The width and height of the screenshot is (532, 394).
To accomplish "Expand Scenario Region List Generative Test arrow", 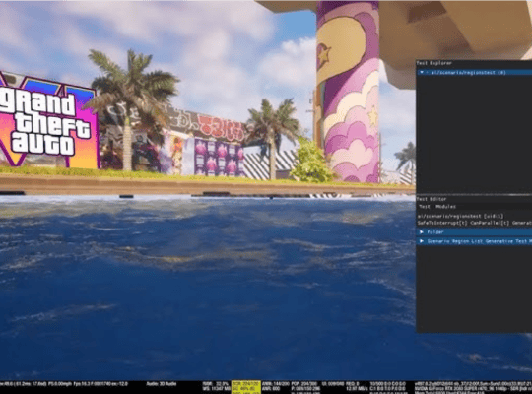I will [422, 241].
